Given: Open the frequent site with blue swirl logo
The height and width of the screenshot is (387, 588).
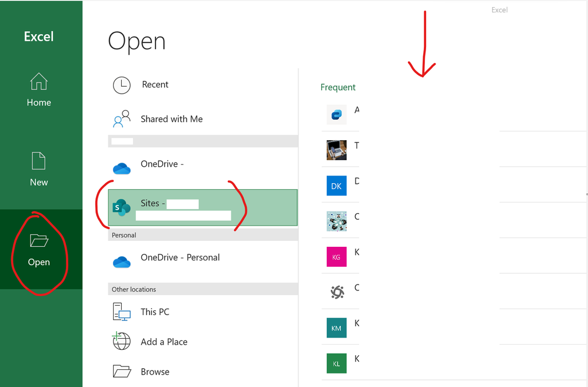Looking at the screenshot, I should 336,114.
